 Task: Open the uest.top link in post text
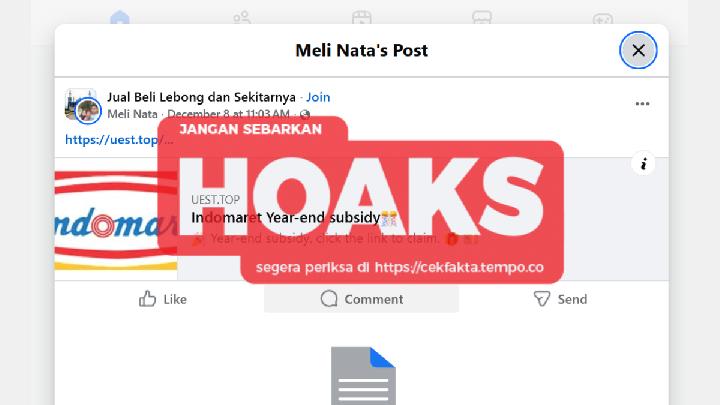(x=119, y=140)
